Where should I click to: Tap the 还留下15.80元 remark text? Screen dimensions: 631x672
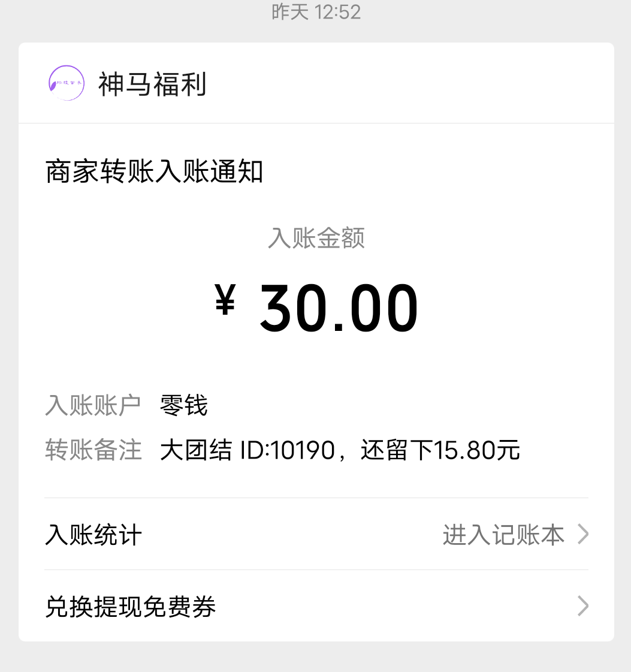tap(440, 450)
